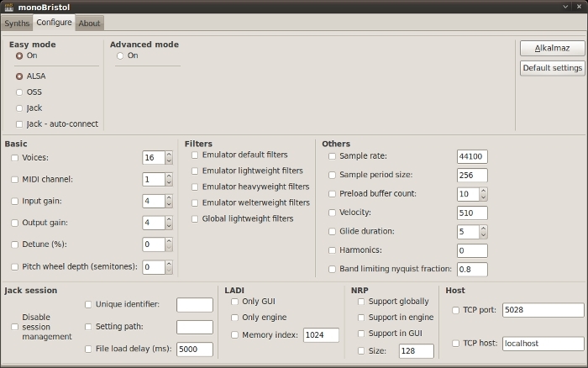Decrease the MIDI channel spinner value
The width and height of the screenshot is (588, 368).
[x=169, y=183]
